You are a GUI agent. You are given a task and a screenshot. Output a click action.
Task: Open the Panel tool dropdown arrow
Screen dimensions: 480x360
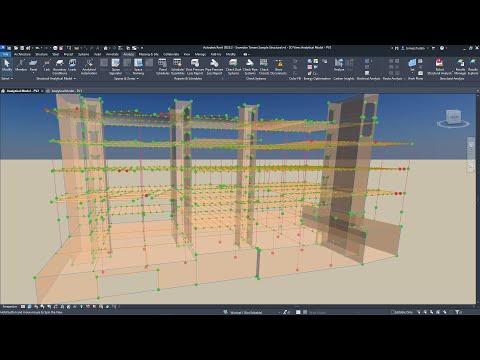click(33, 73)
